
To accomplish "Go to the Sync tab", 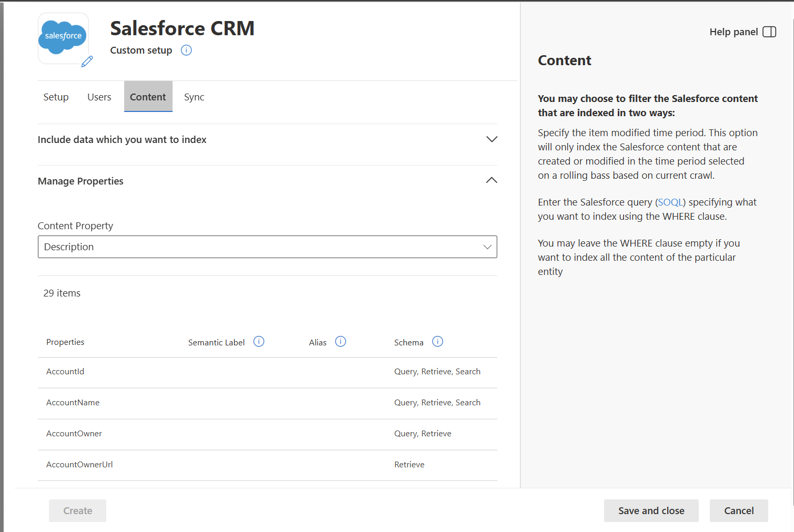I will [194, 97].
